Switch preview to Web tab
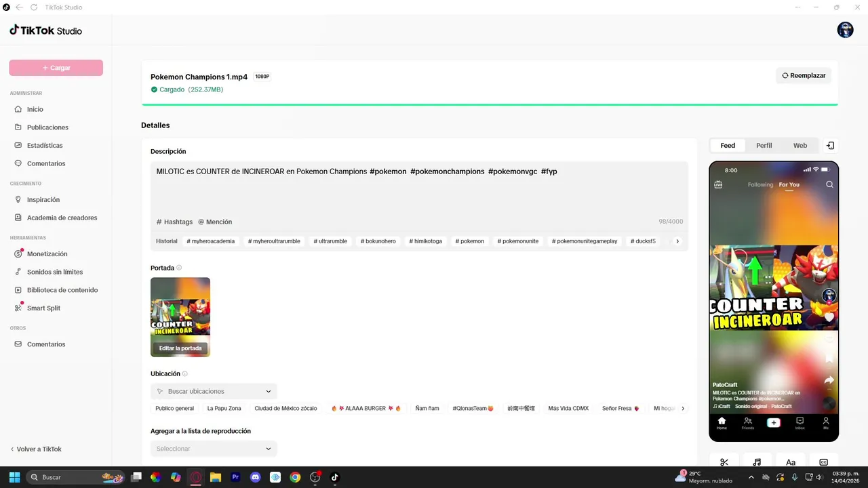Image resolution: width=868 pixels, height=488 pixels. 800,146
